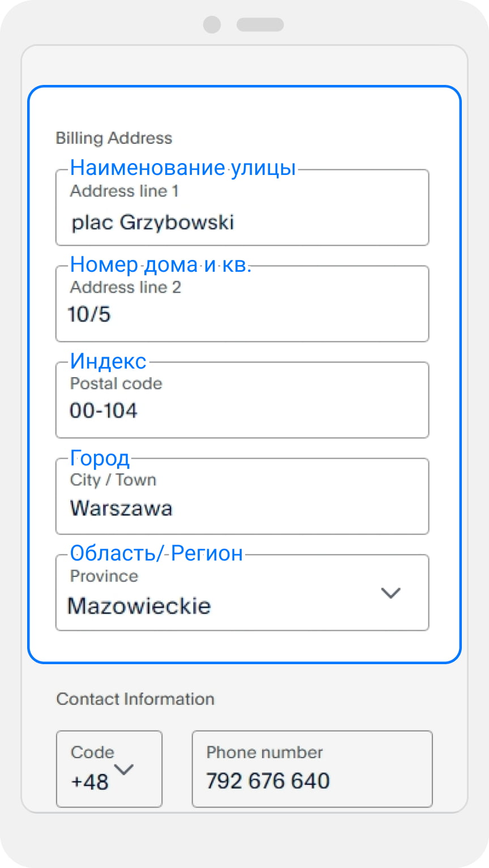The width and height of the screenshot is (489, 868).
Task: Click the 'plac Grzybowski' street text
Action: point(153,223)
